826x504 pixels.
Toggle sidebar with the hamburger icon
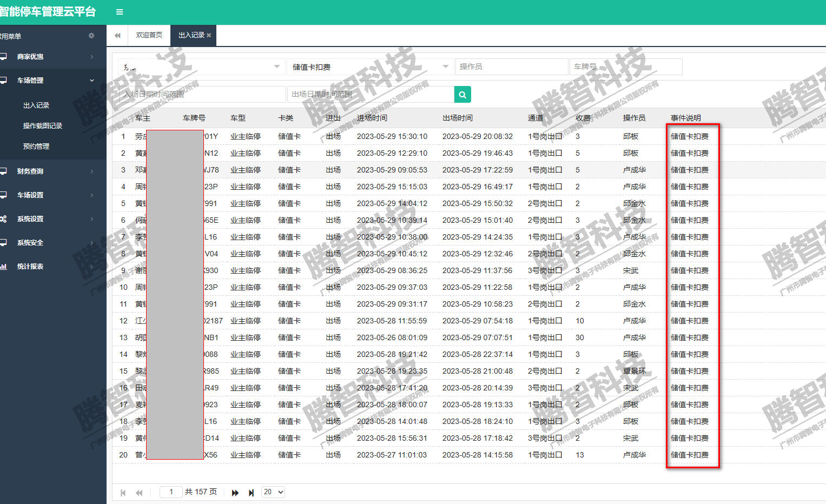click(x=118, y=11)
